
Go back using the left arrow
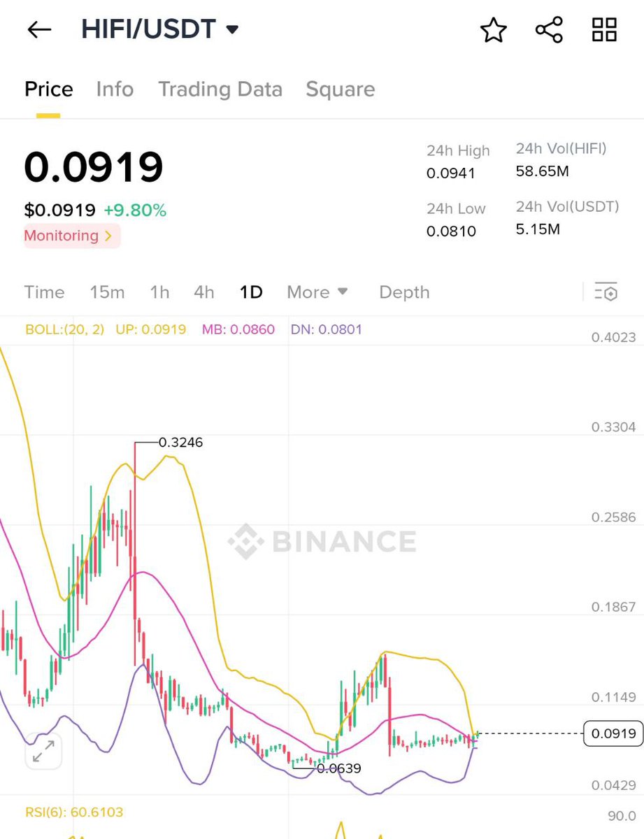pyautogui.click(x=39, y=29)
